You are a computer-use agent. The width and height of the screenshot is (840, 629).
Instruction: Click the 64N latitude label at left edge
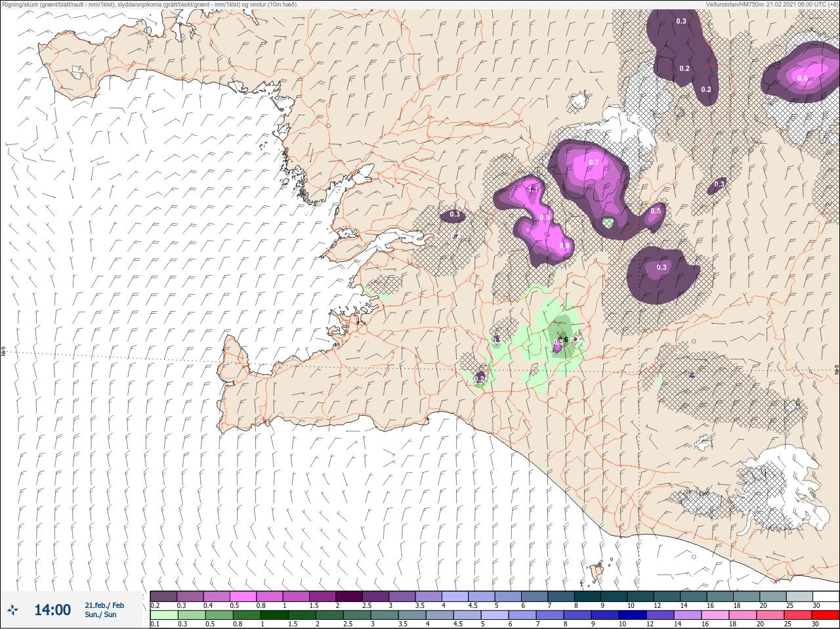point(3,352)
